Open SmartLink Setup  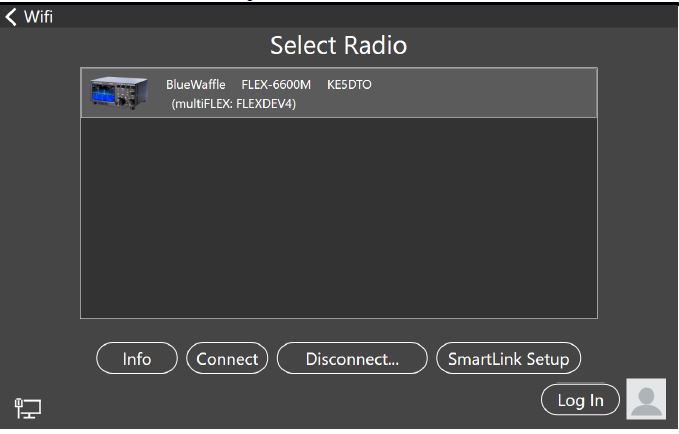click(x=508, y=358)
